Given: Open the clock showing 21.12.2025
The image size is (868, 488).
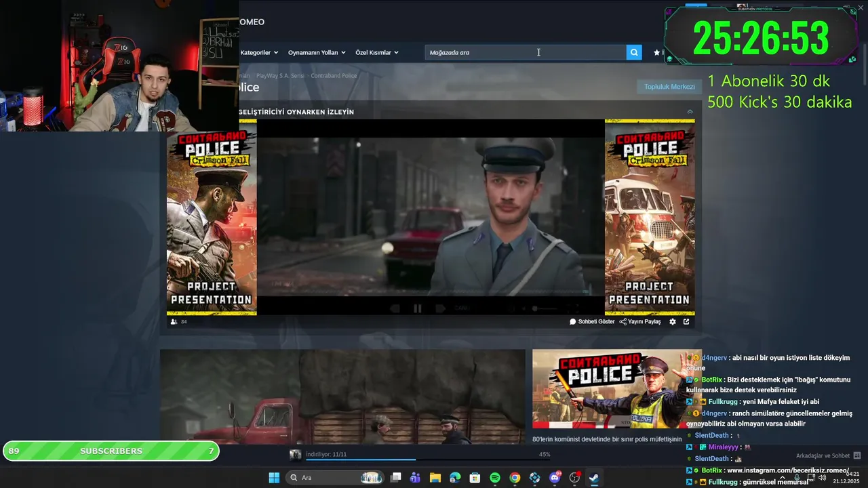Looking at the screenshot, I should [846, 478].
